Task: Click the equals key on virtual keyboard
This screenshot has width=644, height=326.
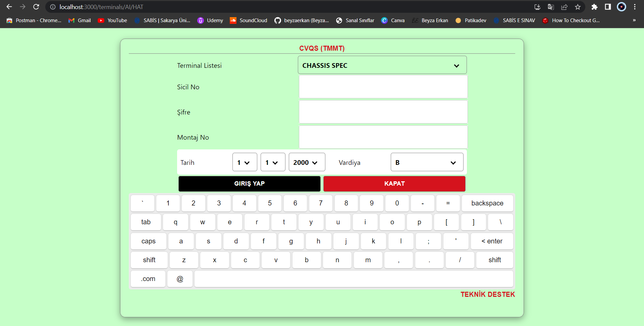Action: (x=448, y=203)
